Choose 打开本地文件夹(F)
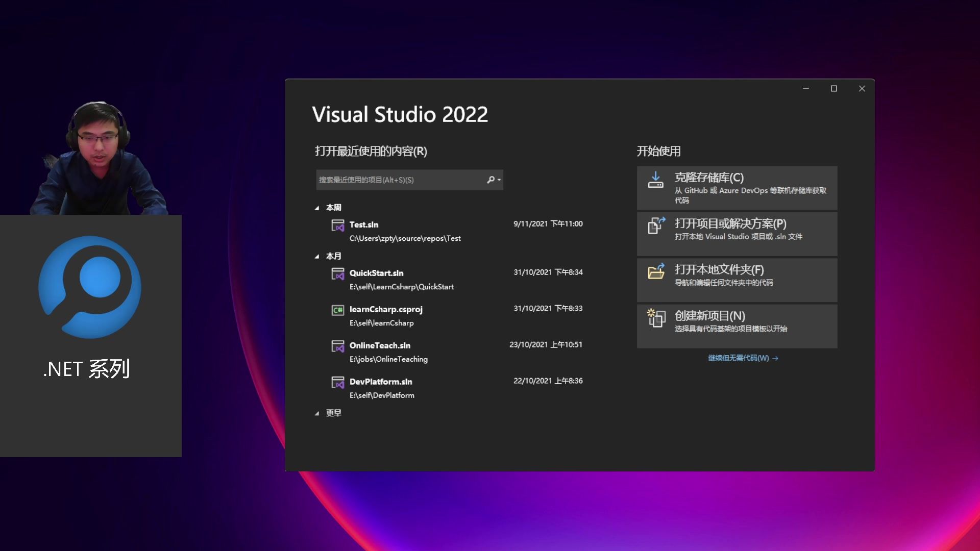980x551 pixels. (x=737, y=280)
